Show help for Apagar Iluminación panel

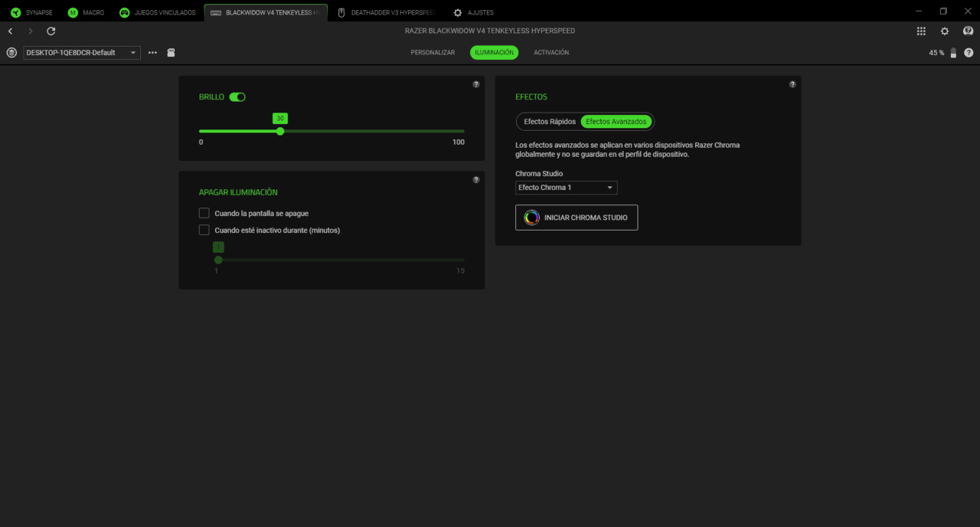tap(476, 180)
